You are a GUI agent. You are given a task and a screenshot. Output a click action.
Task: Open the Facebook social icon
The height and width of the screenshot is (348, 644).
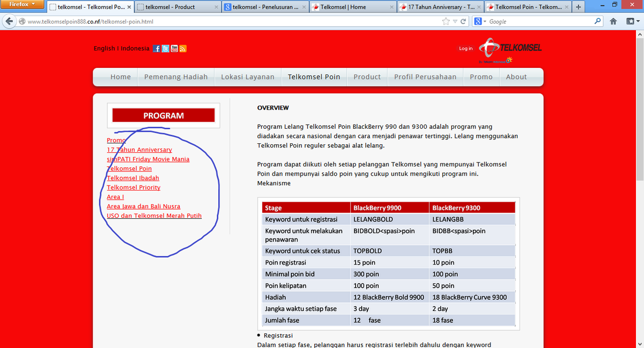click(x=156, y=48)
